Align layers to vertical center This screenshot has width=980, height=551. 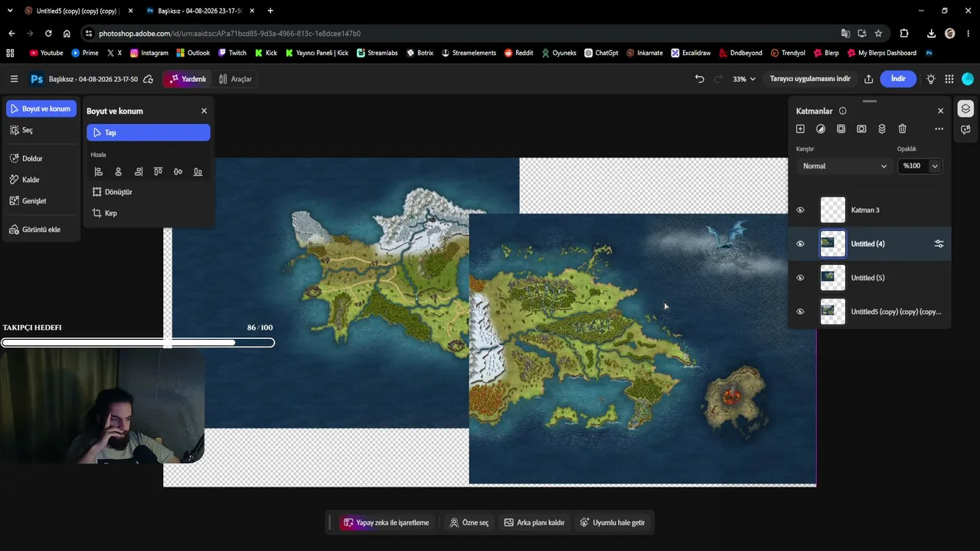click(x=178, y=172)
